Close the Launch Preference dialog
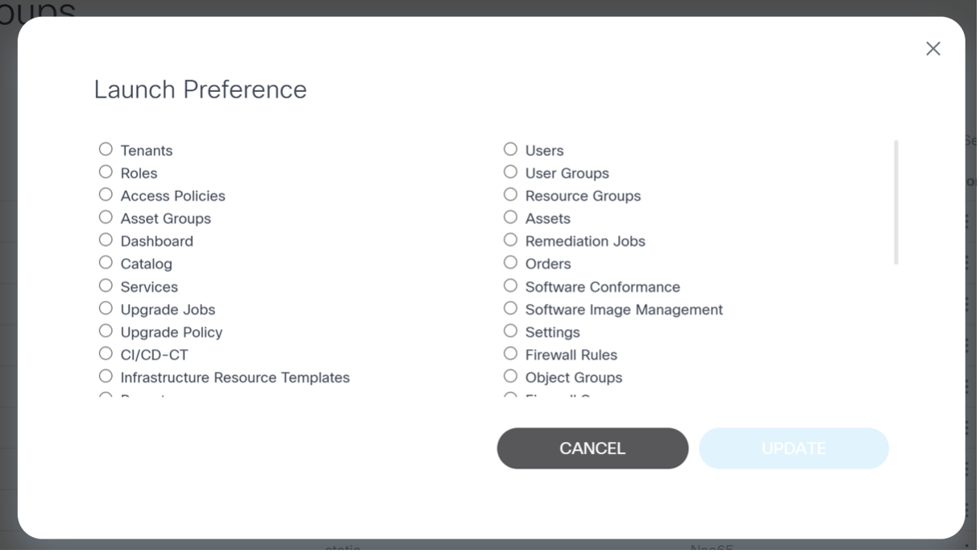The width and height of the screenshot is (980, 554). [x=933, y=49]
